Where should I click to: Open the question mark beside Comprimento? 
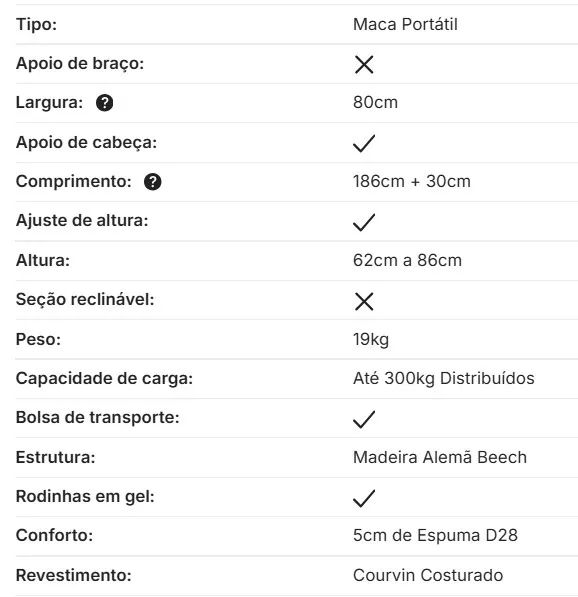152,182
